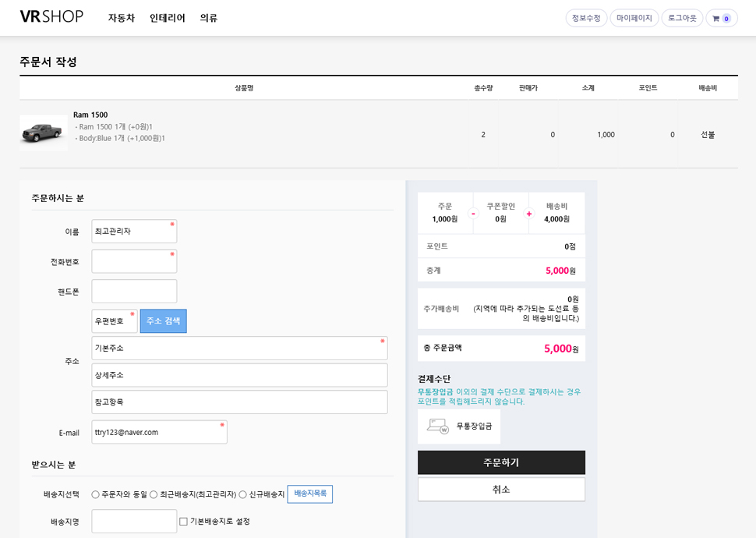Go to 의류 category menu
Screen dimensions: 756x538
[x=208, y=18]
